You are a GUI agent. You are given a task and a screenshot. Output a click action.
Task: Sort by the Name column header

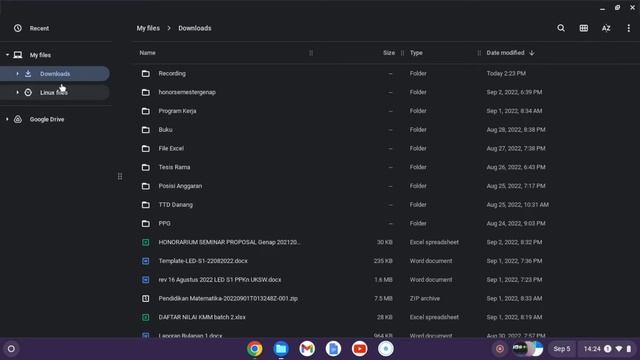(x=147, y=53)
